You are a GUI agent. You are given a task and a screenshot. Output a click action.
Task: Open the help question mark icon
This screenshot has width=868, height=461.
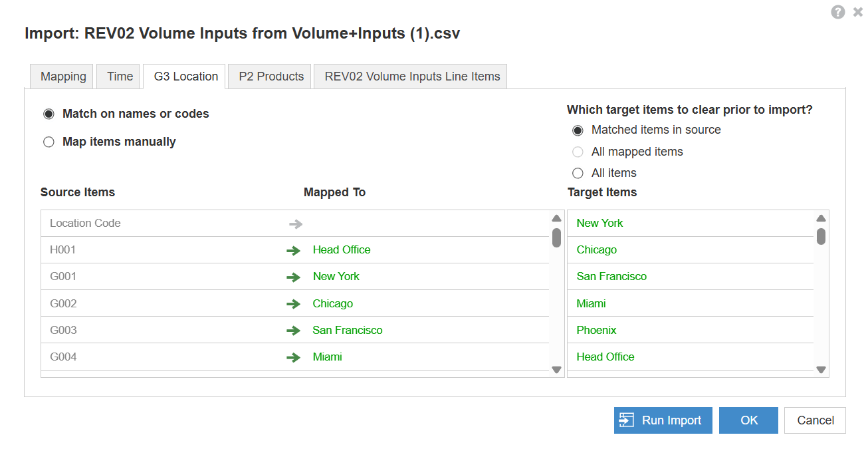coord(838,12)
